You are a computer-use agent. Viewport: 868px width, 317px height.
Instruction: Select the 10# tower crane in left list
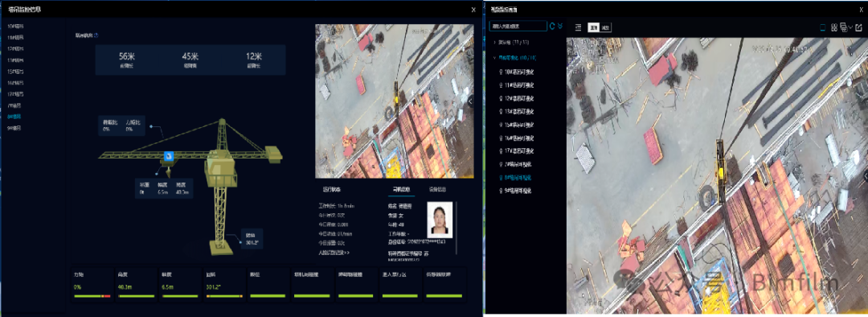tap(15, 26)
